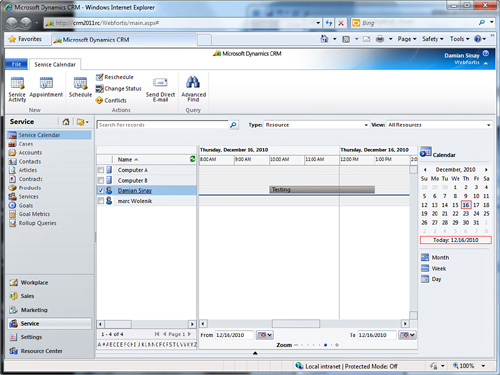Expand the recently visited folder dropdown
500x375 pixels.
(x=83, y=122)
